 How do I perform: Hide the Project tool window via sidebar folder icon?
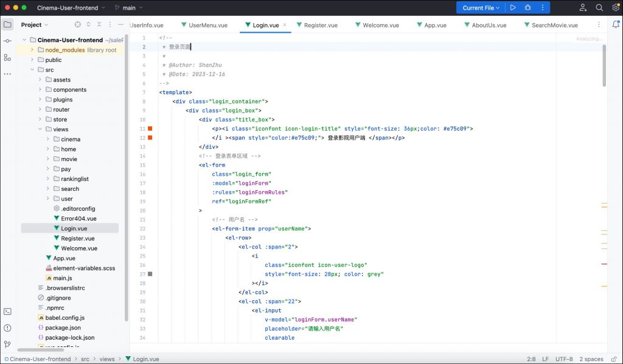click(x=7, y=25)
